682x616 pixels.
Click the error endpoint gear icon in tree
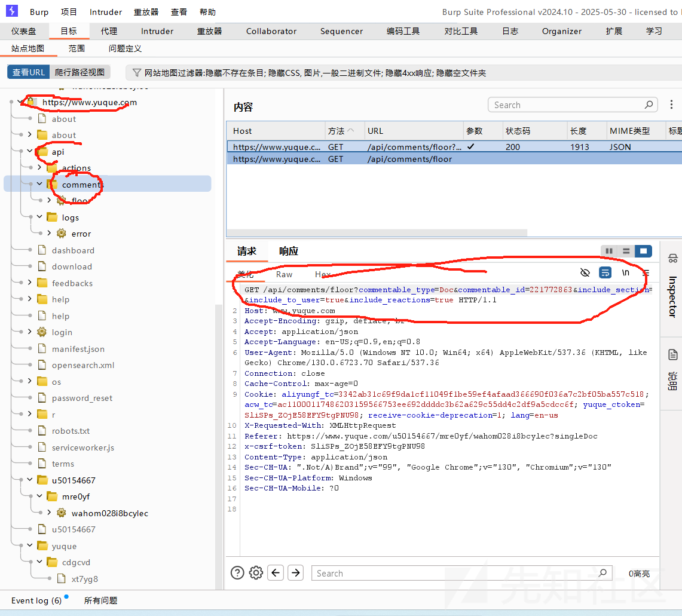62,234
